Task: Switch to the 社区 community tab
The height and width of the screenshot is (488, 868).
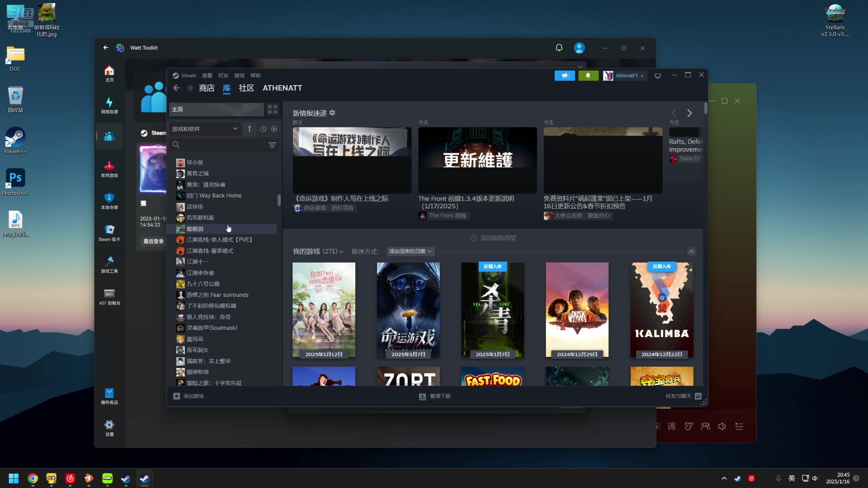Action: [246, 88]
